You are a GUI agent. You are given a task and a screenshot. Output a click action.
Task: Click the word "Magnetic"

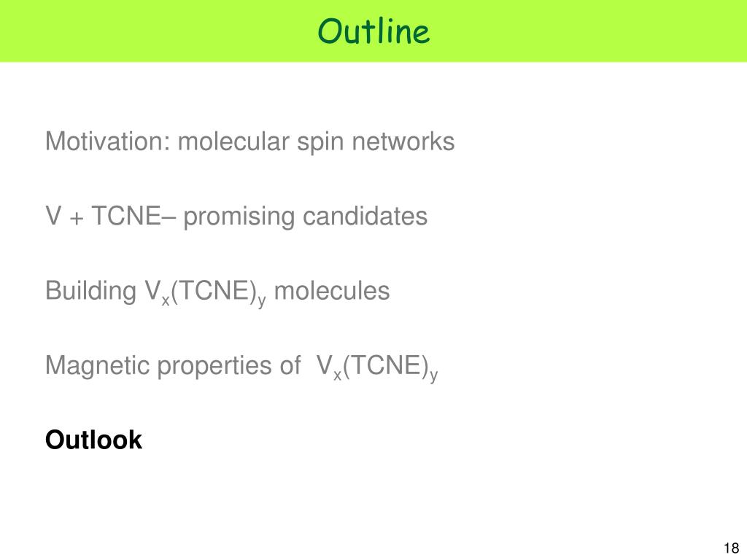(97, 365)
